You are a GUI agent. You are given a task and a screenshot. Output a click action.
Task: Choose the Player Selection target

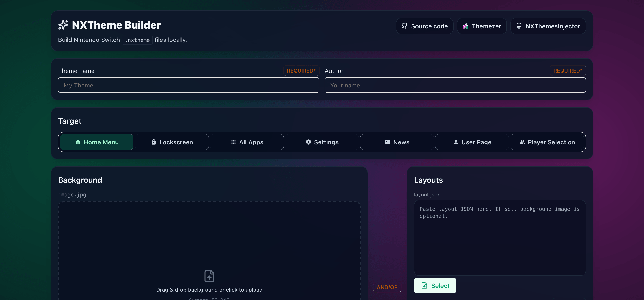pos(547,142)
